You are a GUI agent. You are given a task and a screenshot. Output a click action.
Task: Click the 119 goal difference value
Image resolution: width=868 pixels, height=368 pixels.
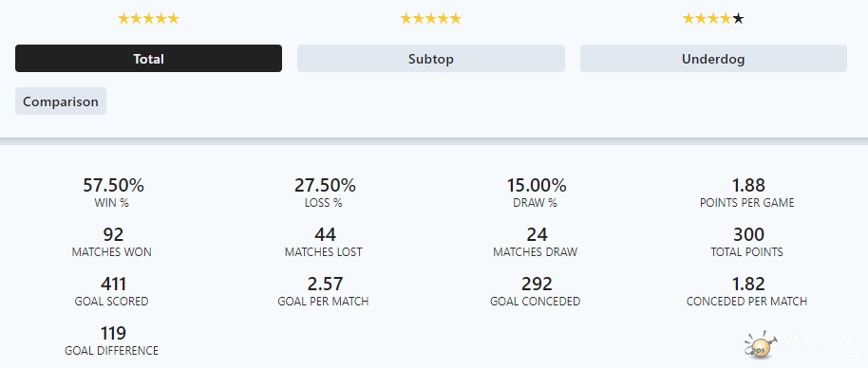pos(113,333)
